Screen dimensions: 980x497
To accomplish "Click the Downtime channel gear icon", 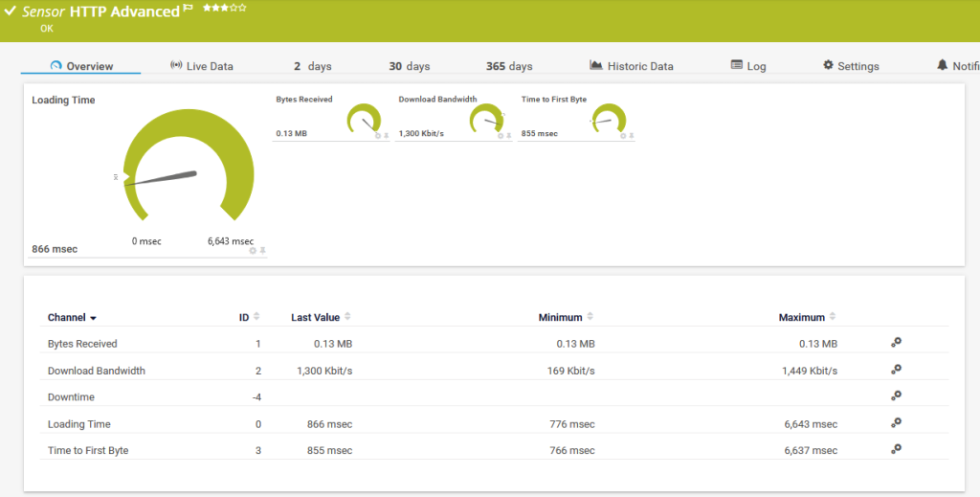I will pos(896,395).
